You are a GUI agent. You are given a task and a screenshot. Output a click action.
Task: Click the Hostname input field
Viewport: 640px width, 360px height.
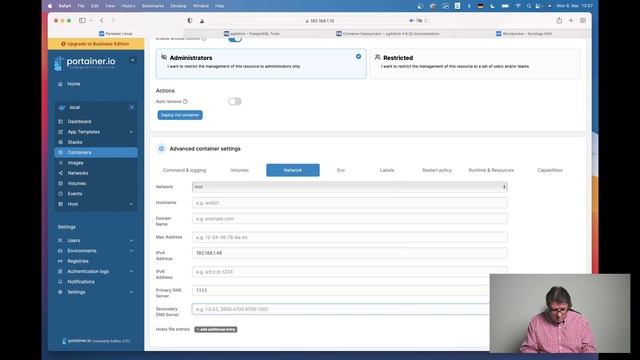click(x=350, y=203)
